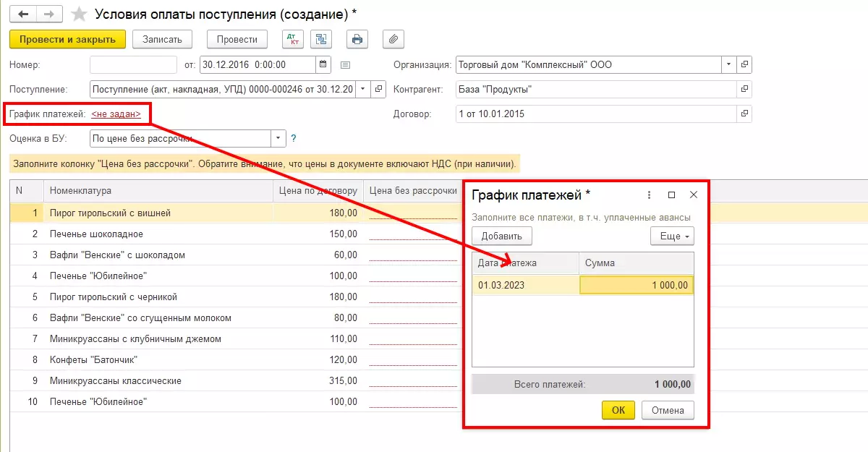Show ДтКт accounting entries icon
The height and width of the screenshot is (452, 868).
point(293,39)
